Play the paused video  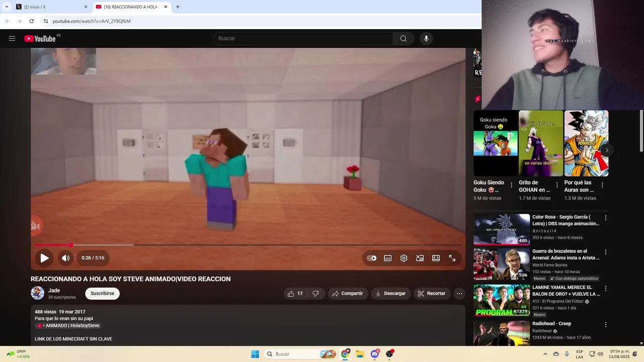tap(44, 258)
